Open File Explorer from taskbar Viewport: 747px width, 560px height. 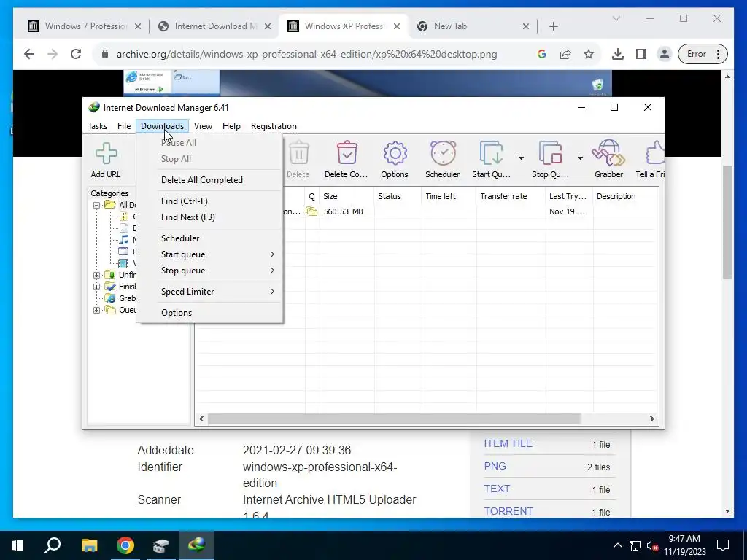[89, 545]
